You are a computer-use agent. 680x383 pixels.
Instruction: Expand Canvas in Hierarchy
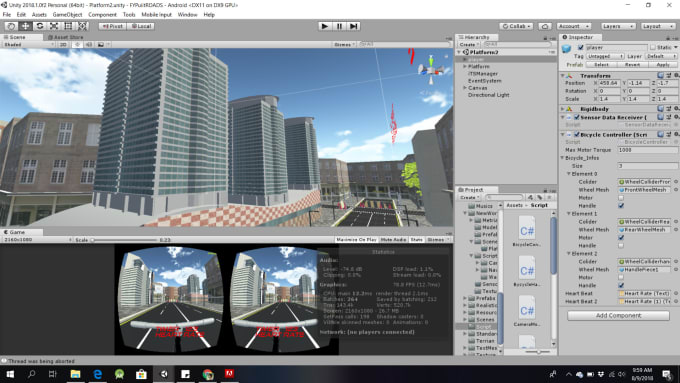[x=465, y=88]
